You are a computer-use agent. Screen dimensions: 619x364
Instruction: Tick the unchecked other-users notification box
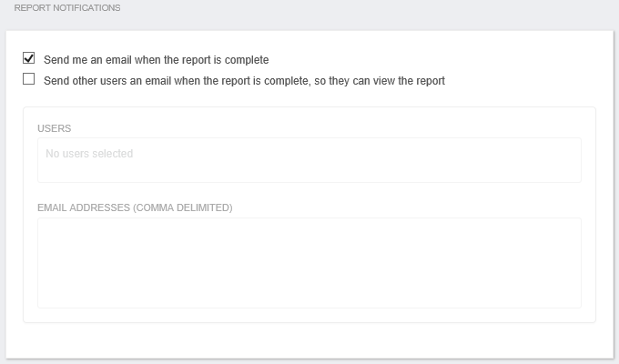(x=29, y=79)
